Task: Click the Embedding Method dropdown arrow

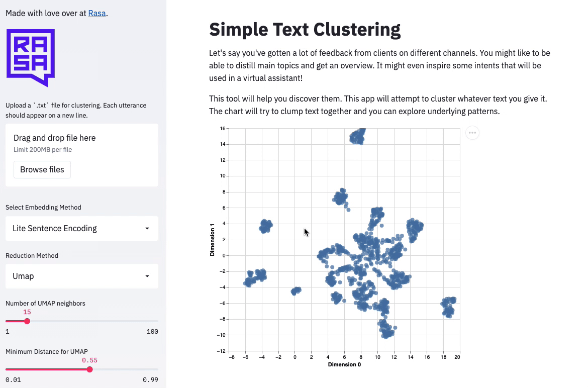Action: point(147,228)
